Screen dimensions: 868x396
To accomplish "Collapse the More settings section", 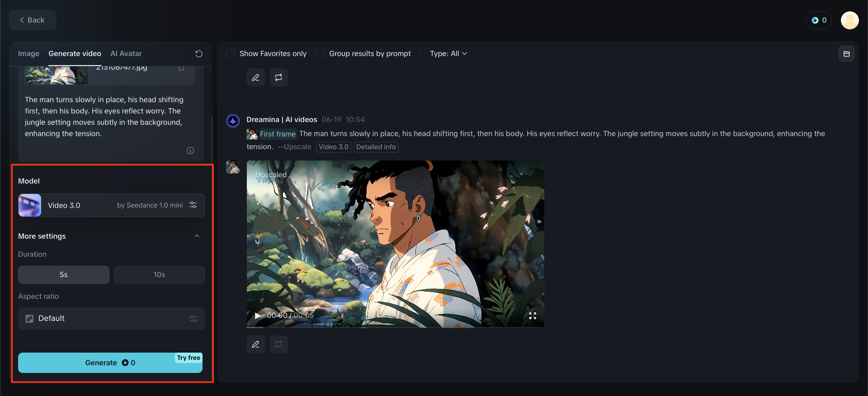I will [197, 236].
